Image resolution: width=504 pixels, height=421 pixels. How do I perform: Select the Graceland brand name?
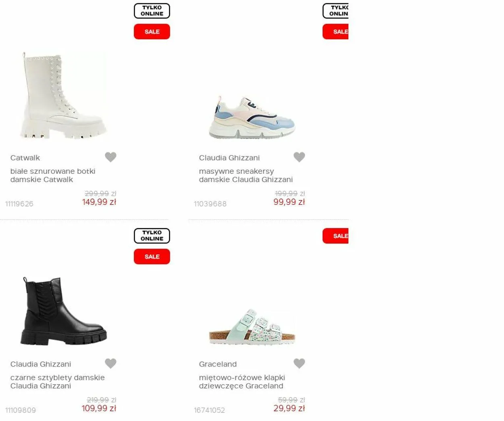[218, 364]
